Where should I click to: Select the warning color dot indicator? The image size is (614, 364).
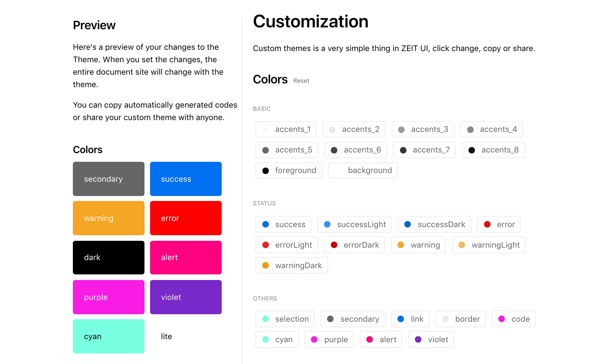pyautogui.click(x=401, y=245)
